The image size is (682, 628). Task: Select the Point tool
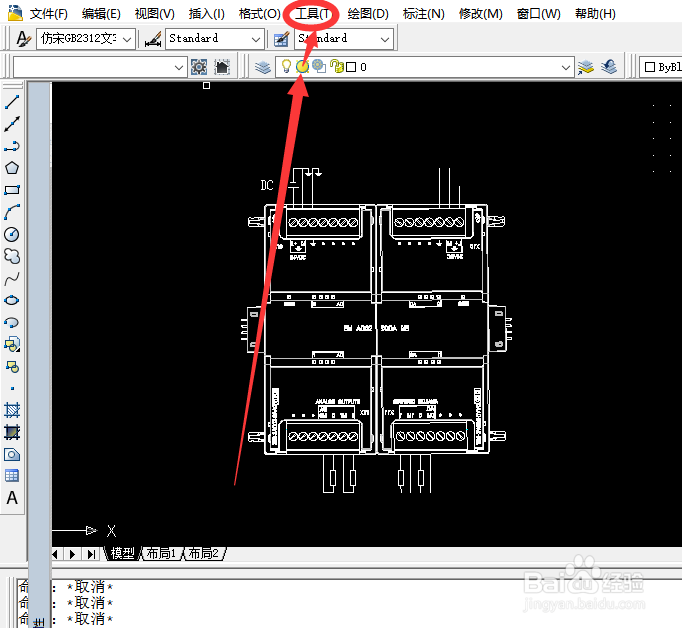coord(12,388)
